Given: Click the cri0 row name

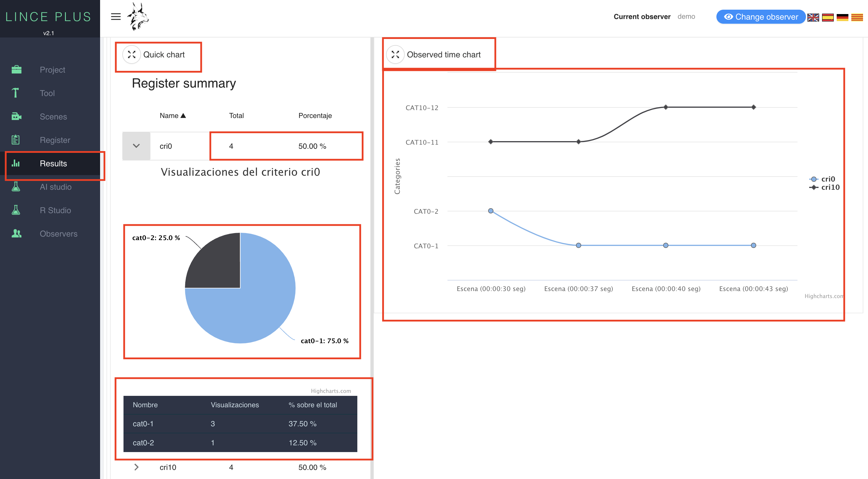Looking at the screenshot, I should point(166,146).
